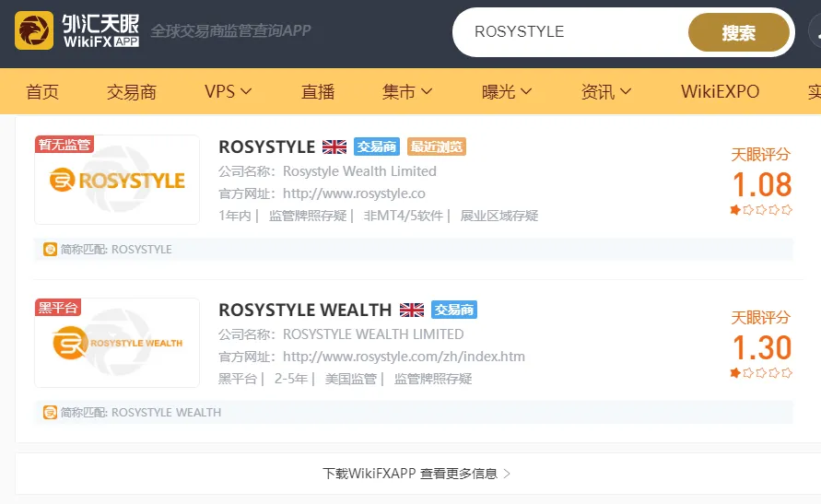This screenshot has width=821, height=504.
Task: Click the 暂无监管 red badge
Action: click(65, 144)
